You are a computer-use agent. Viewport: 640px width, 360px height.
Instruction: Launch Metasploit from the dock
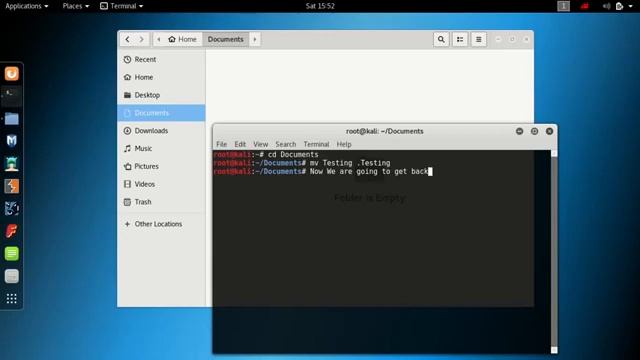[x=12, y=141]
